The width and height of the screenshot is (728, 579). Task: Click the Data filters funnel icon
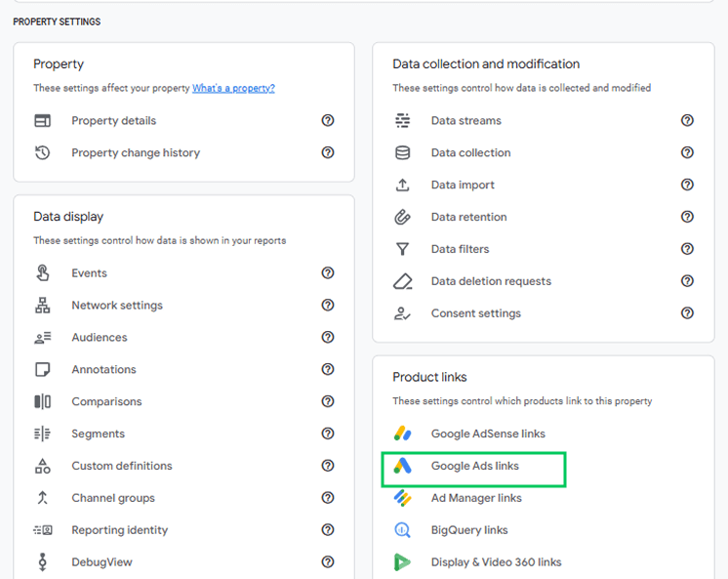[x=402, y=249]
